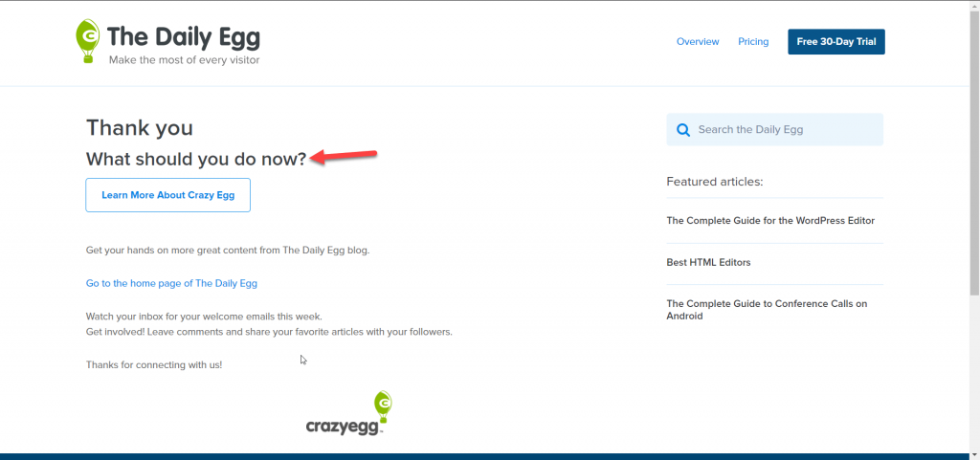
Task: Start the Free 30-Day Trial
Action: tap(836, 42)
